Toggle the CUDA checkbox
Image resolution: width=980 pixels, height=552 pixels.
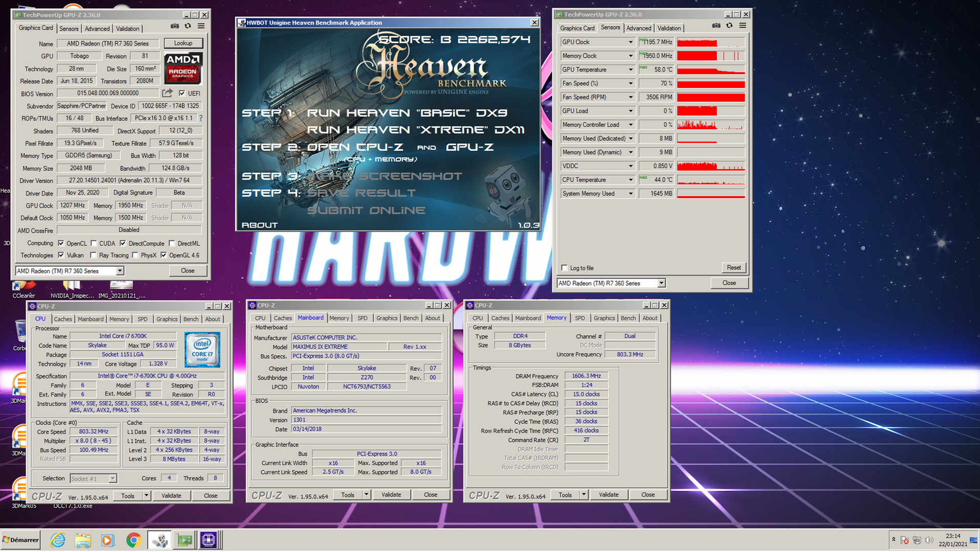click(94, 243)
